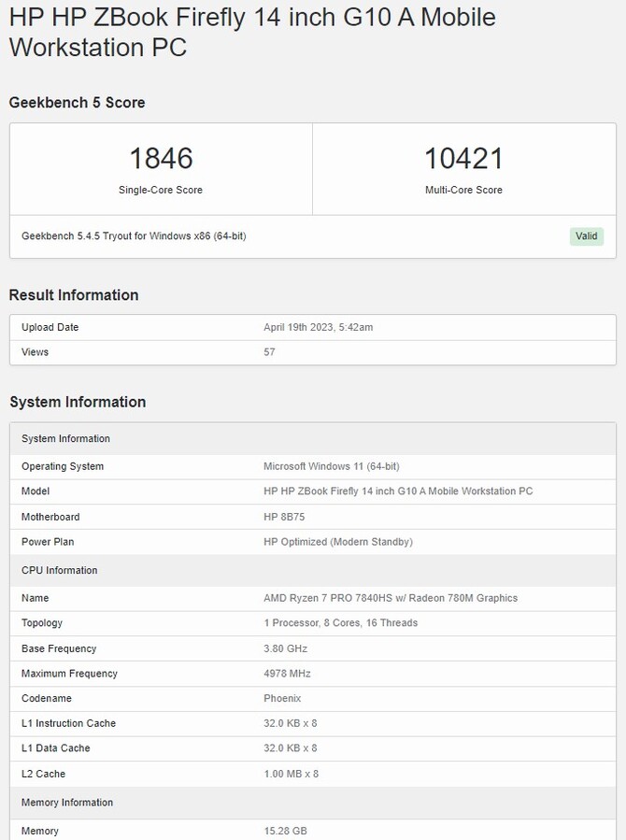
Task: Select L1 Instruction Cache value 32.0 KB x 8
Action: coord(291,723)
